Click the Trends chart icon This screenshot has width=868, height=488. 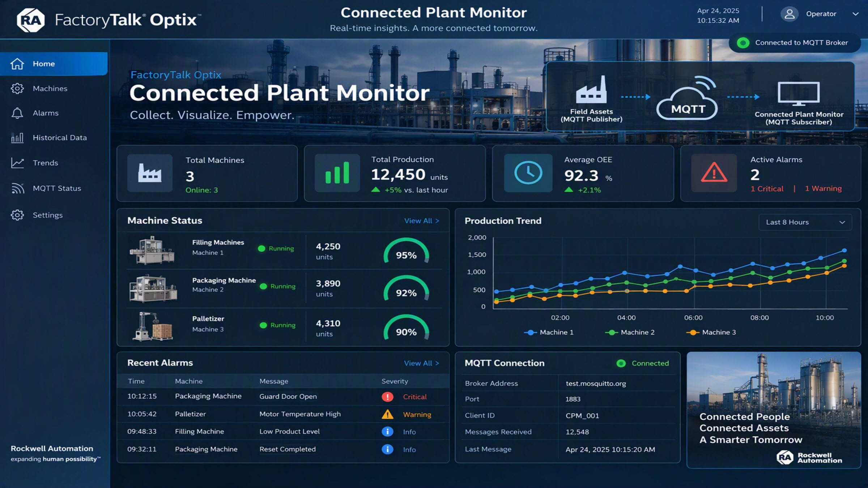point(17,163)
